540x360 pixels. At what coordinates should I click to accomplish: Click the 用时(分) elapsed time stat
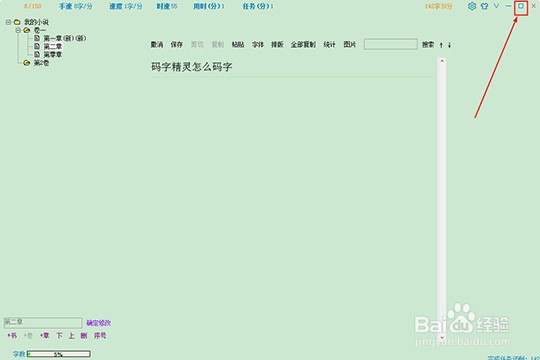(x=209, y=6)
